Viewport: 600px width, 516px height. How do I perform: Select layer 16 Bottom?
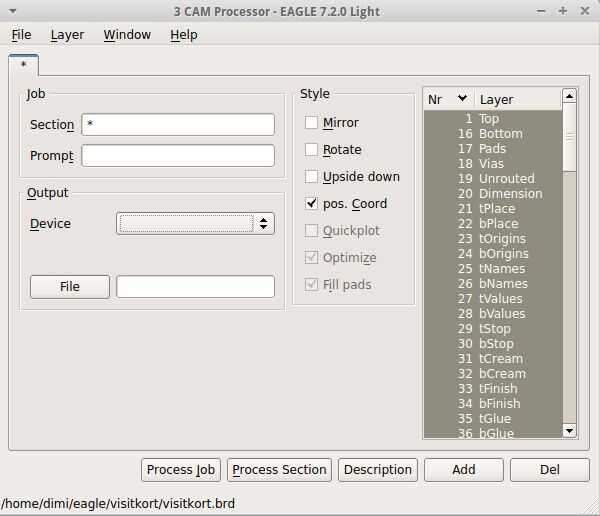click(x=493, y=134)
